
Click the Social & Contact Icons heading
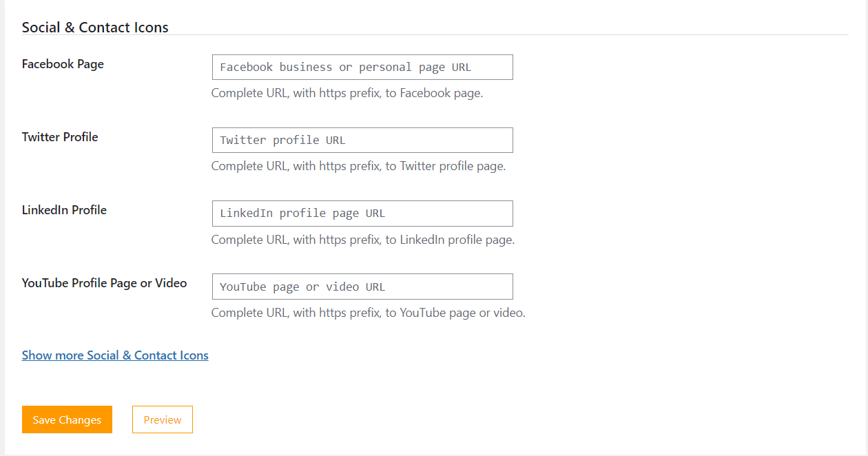[x=94, y=27]
